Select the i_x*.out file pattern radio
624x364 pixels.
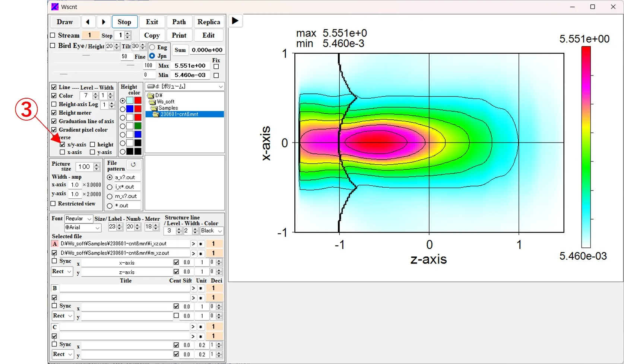pyautogui.click(x=110, y=187)
